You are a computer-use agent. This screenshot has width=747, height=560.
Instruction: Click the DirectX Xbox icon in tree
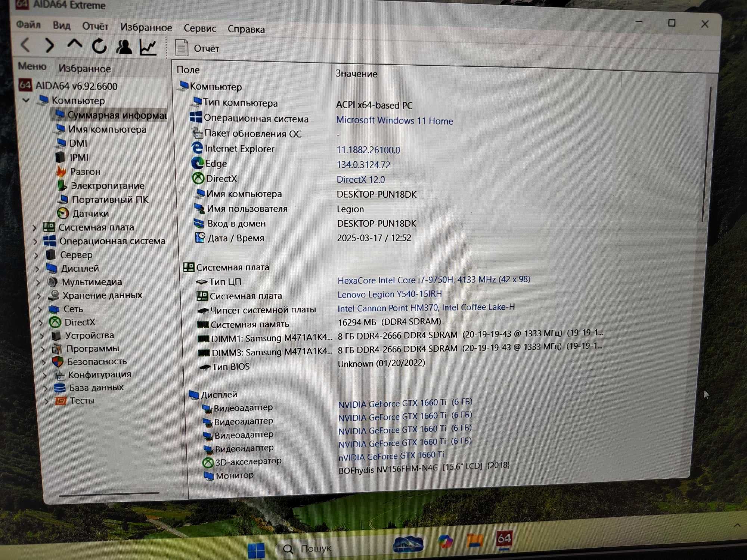[55, 323]
